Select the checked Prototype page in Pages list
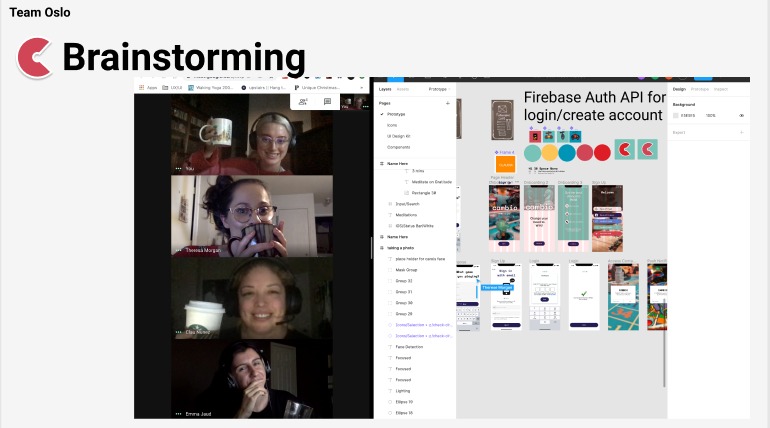The image size is (770, 428). [x=396, y=114]
